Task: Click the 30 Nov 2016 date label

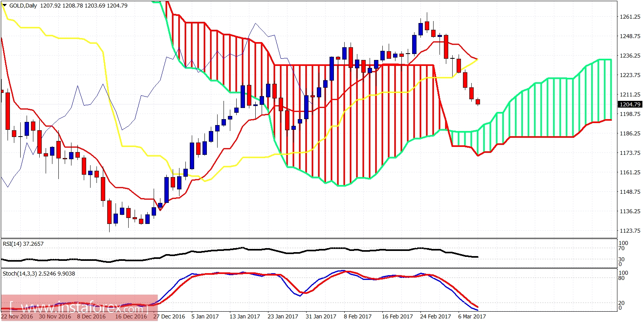Action: point(55,316)
